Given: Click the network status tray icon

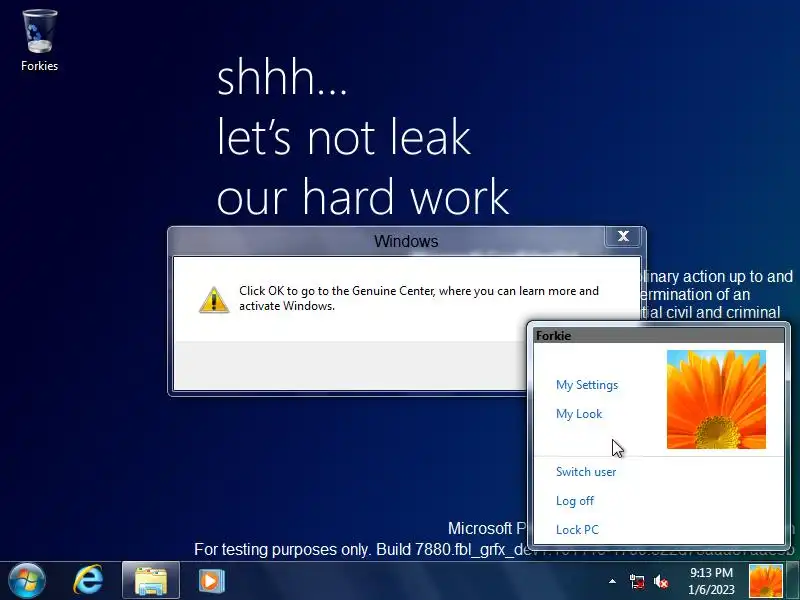Looking at the screenshot, I should coord(637,582).
